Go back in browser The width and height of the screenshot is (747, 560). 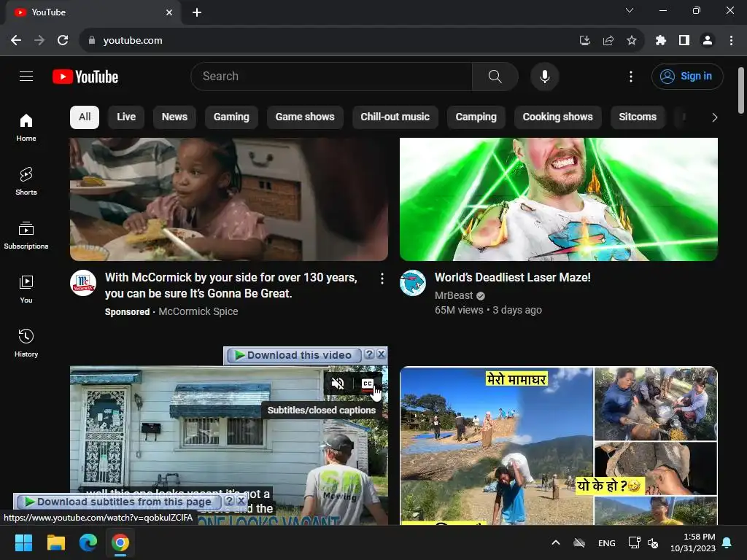click(x=16, y=41)
